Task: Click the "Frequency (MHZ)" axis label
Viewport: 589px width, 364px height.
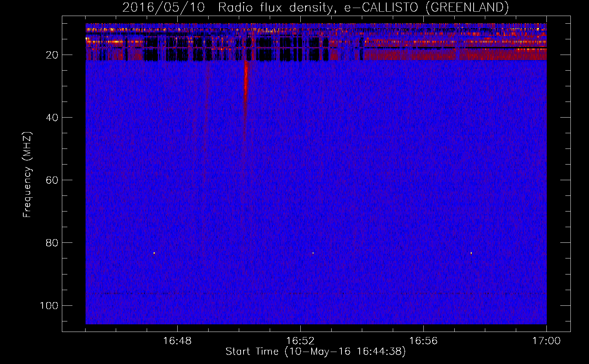Action: pos(27,175)
